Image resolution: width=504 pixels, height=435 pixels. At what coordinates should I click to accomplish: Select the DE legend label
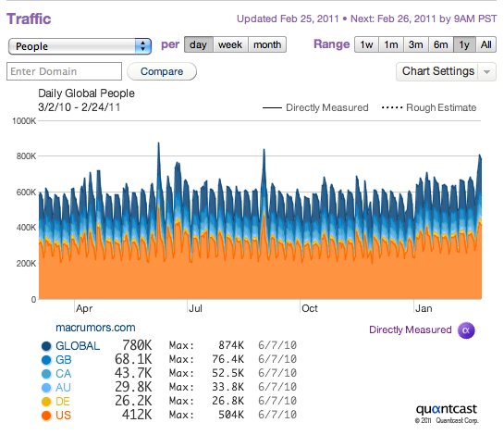[63, 402]
